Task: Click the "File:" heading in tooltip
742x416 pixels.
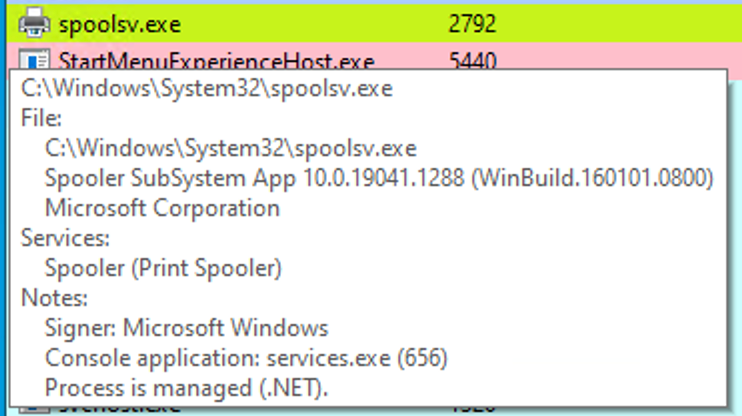Action: (x=42, y=118)
